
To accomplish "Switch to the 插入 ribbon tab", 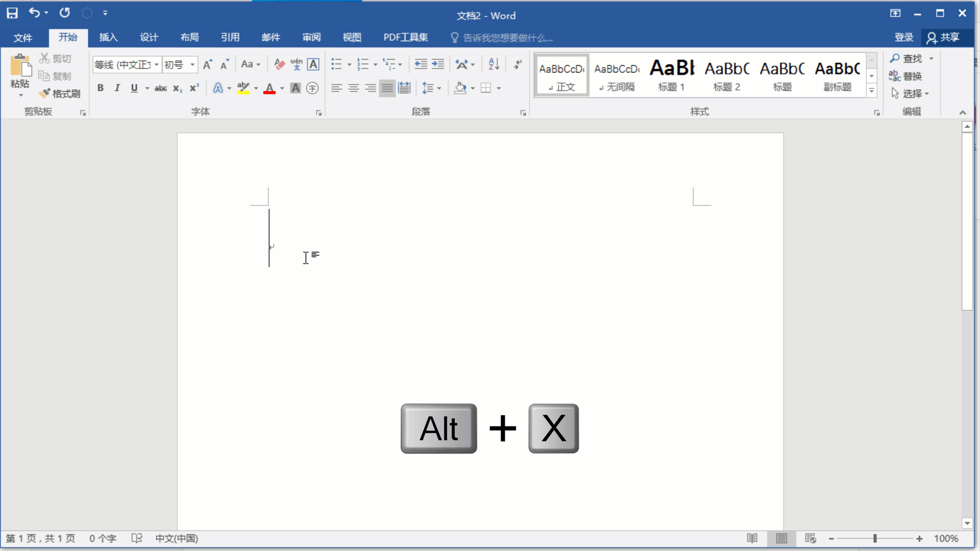I will point(108,37).
